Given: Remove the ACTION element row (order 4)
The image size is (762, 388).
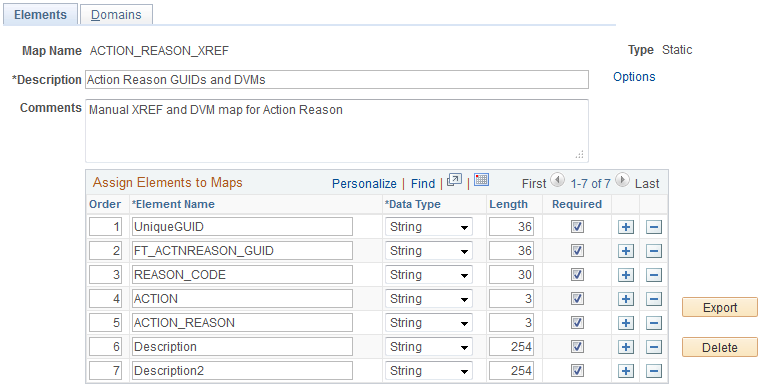Looking at the screenshot, I should [x=654, y=299].
